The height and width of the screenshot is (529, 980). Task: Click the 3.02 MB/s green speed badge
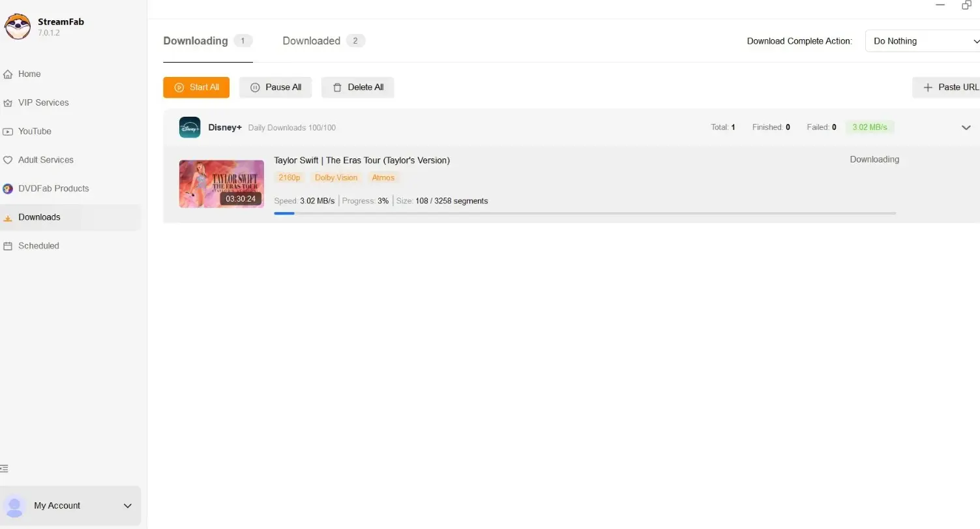coord(870,127)
